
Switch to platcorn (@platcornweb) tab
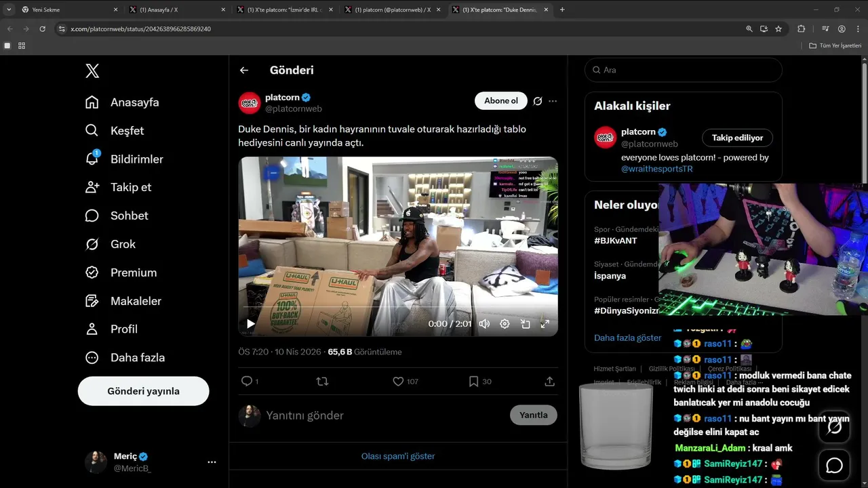(x=393, y=9)
